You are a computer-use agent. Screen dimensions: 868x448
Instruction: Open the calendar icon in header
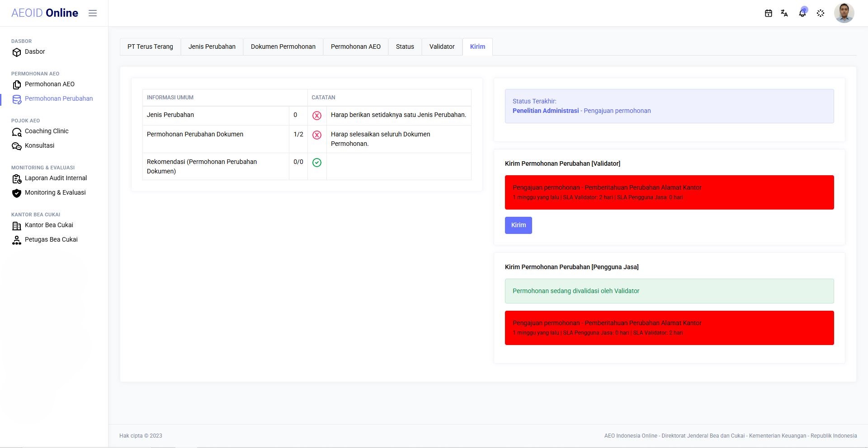(768, 13)
